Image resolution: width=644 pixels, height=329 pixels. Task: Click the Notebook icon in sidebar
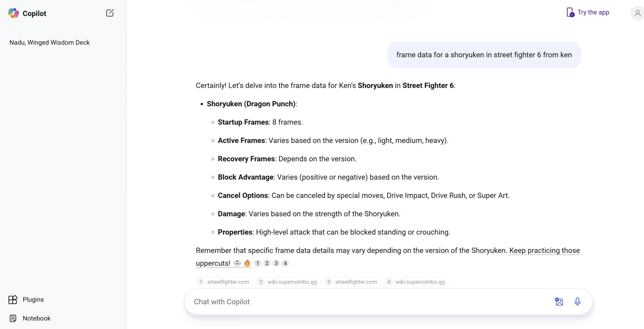13,318
